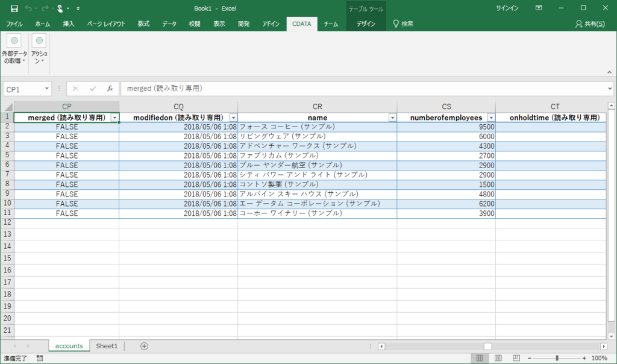Click the zoom out minus button
This screenshot has width=617, height=364.
pyautogui.click(x=530, y=358)
